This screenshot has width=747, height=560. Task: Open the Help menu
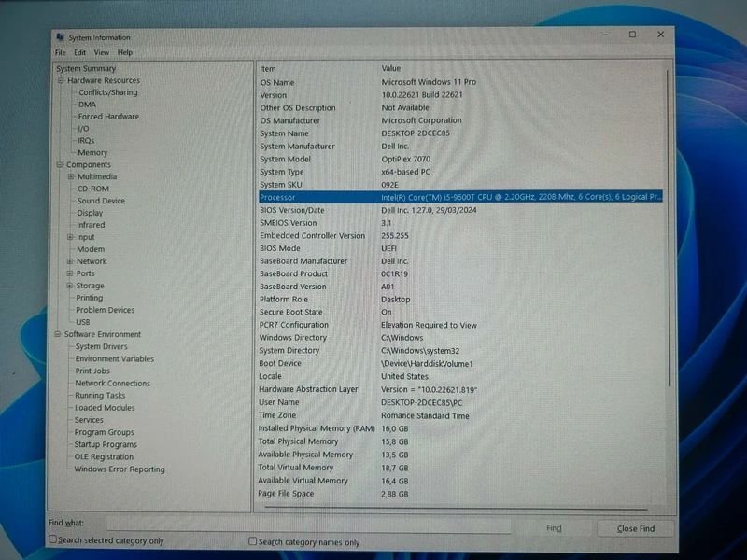125,53
